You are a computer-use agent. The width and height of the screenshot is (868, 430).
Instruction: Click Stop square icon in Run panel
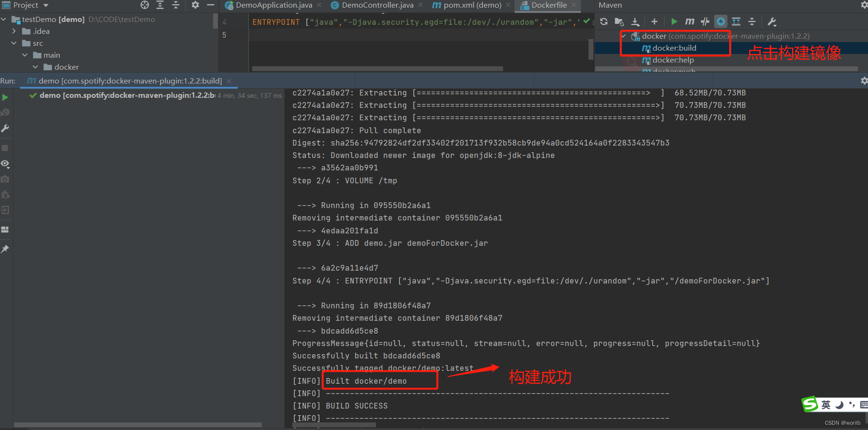(5, 148)
